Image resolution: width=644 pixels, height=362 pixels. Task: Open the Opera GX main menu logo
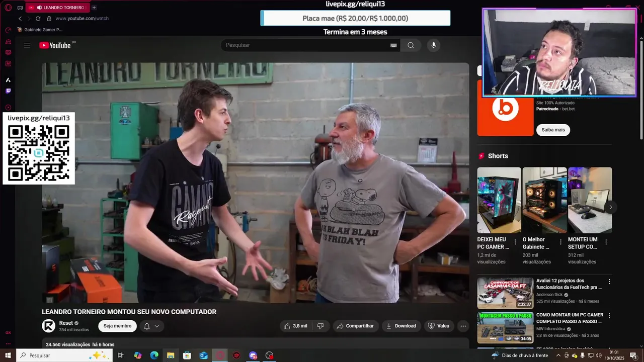[8, 8]
